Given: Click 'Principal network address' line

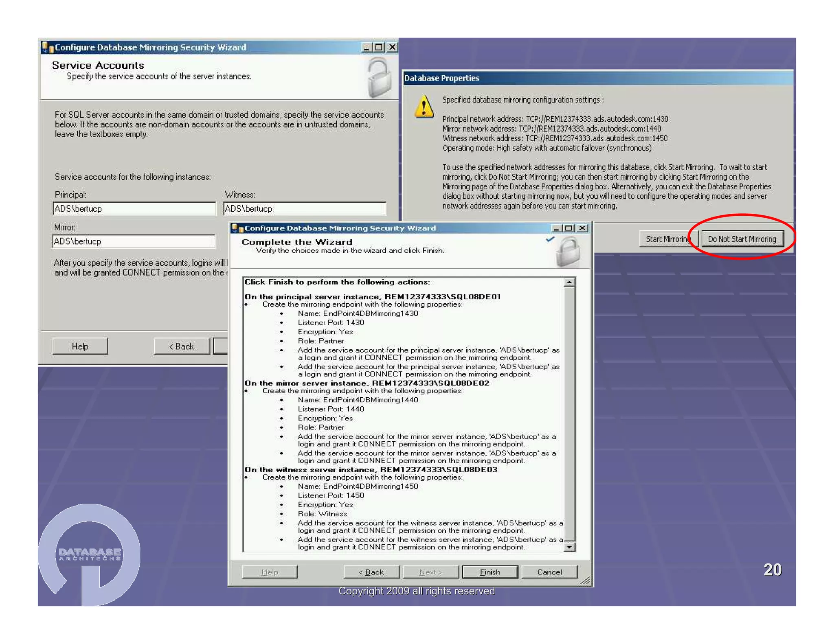Looking at the screenshot, I should tap(555, 119).
